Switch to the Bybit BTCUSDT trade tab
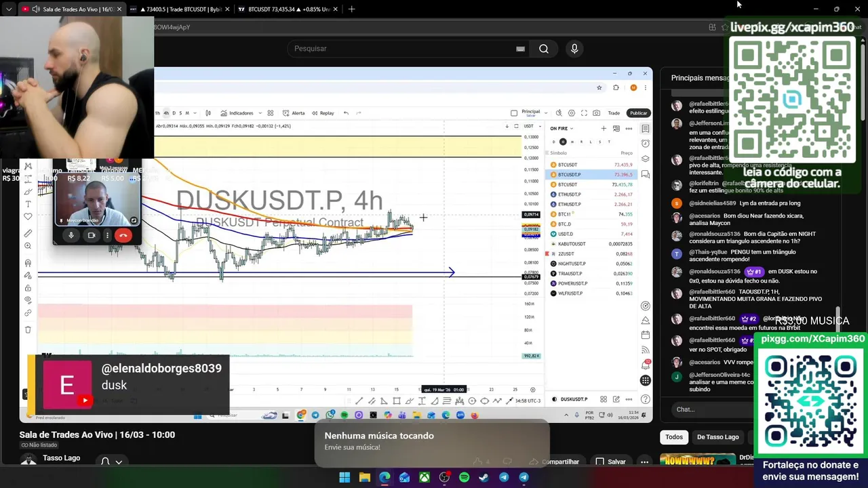 179,9
